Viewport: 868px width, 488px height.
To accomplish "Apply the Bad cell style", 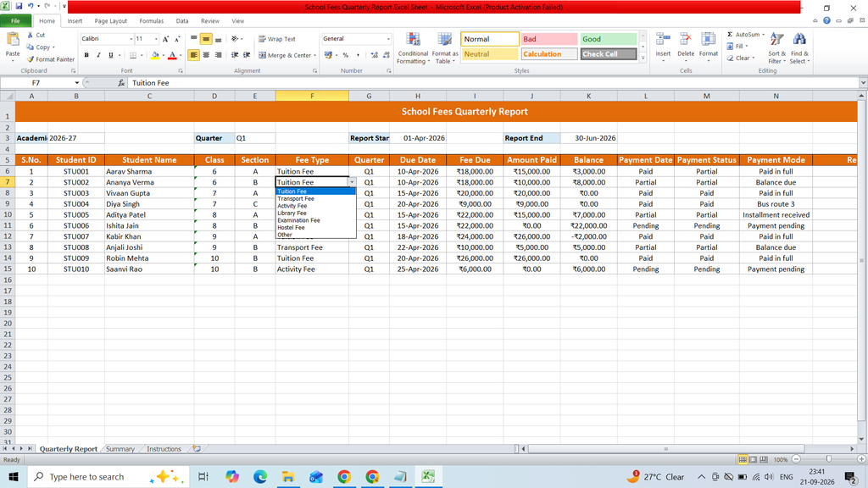I will (x=548, y=39).
